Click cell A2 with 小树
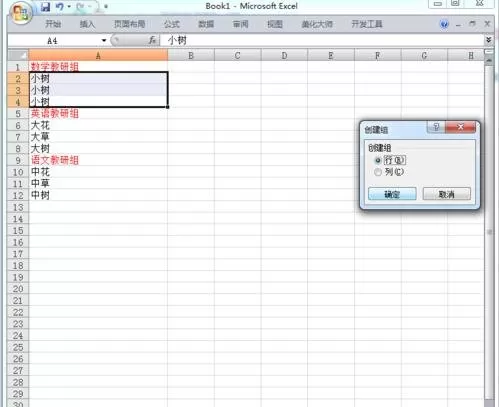The height and width of the screenshot is (407, 499). tap(98, 79)
